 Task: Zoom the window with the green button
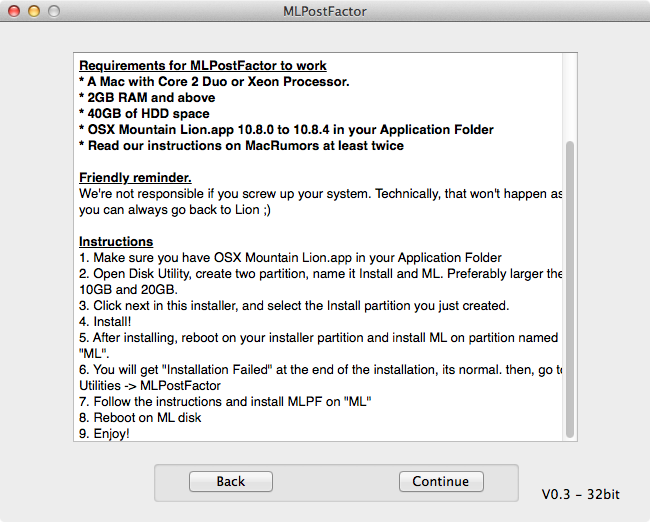click(x=53, y=11)
